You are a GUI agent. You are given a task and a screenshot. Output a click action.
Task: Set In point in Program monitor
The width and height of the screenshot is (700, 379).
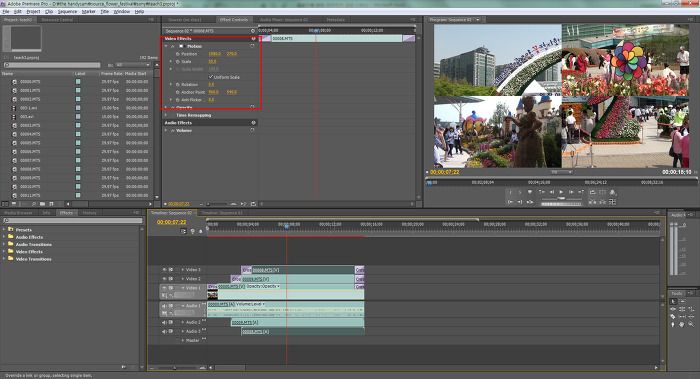510,192
